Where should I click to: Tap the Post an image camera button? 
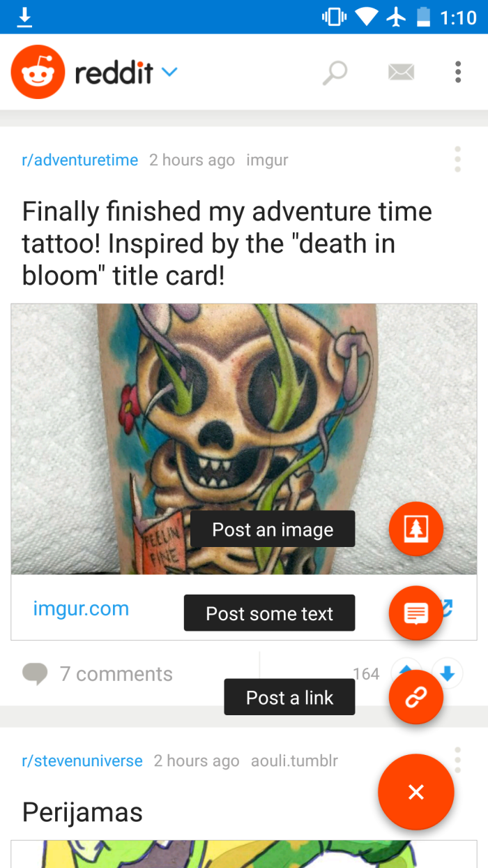(x=415, y=529)
